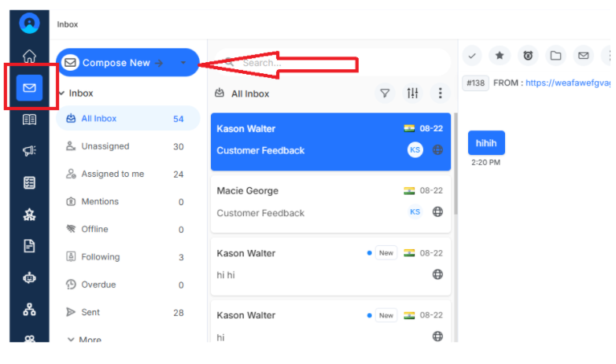Viewport: 616px width, 364px height.
Task: Click the KS avatar on Macie George card
Action: [415, 212]
